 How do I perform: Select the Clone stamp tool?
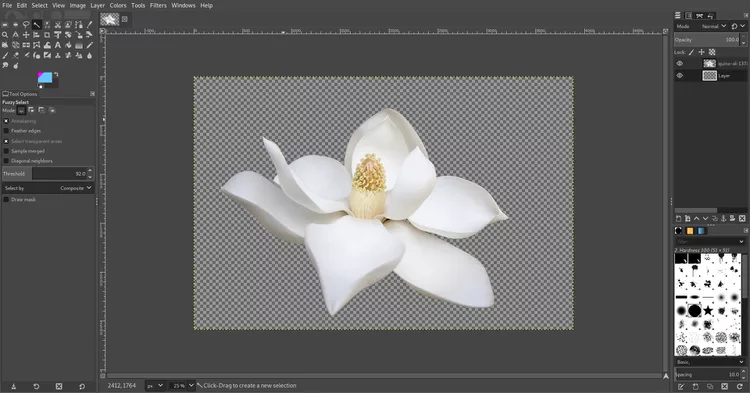pyautogui.click(x=57, y=55)
